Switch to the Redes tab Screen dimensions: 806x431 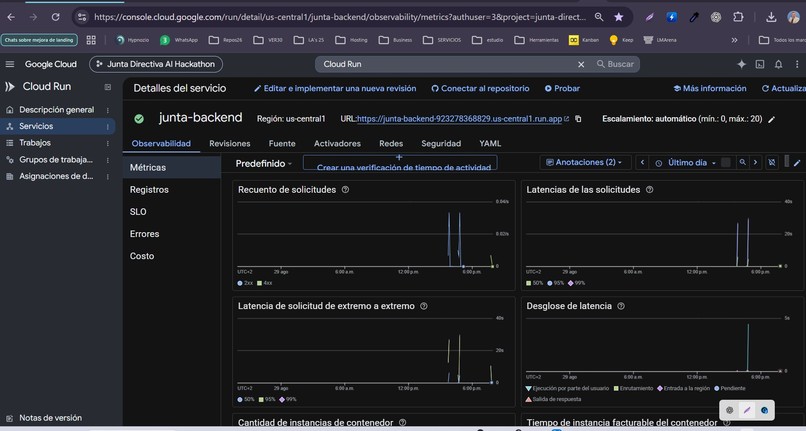coord(391,143)
